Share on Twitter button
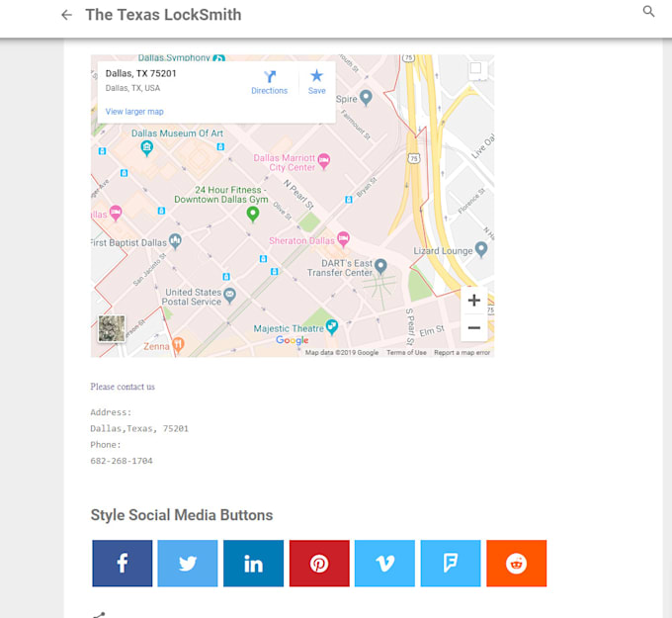The height and width of the screenshot is (618, 672). pos(188,563)
